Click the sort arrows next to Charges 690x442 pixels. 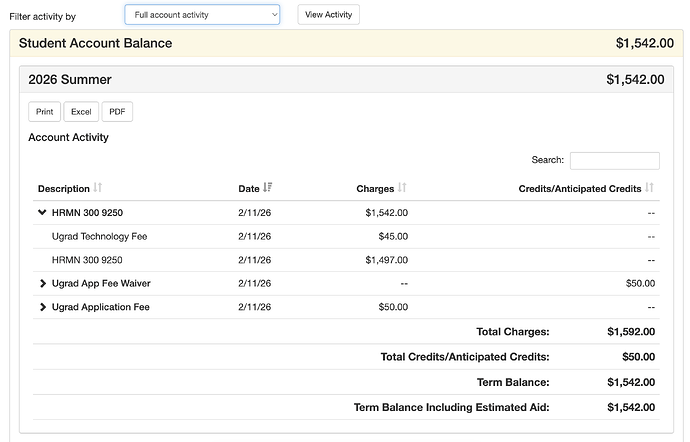pyautogui.click(x=402, y=188)
